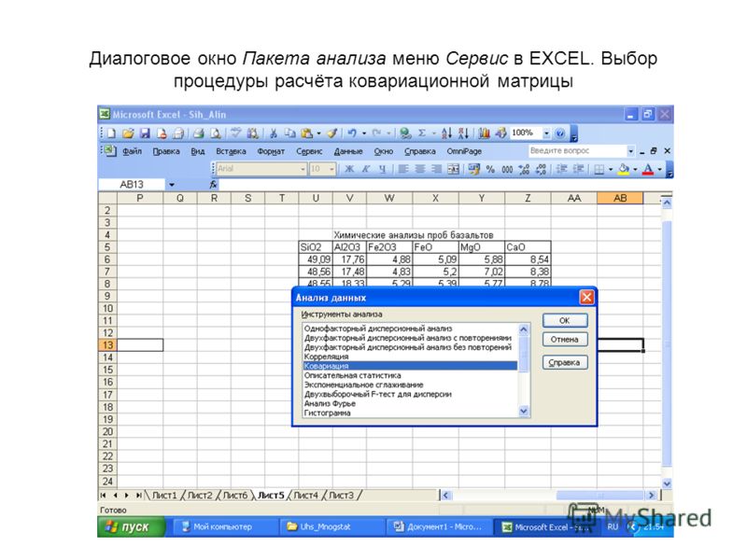747x560 pixels.
Task: Open the Font Color dropdown arrow
Action: click(660, 169)
